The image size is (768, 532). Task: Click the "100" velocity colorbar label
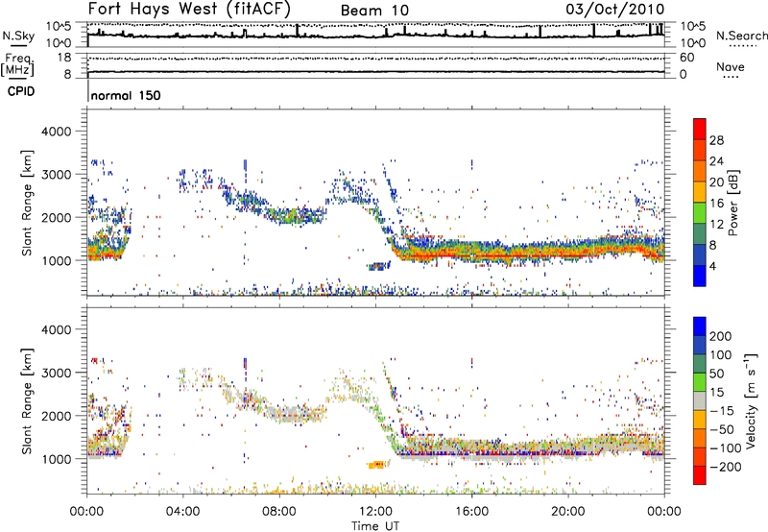point(721,355)
